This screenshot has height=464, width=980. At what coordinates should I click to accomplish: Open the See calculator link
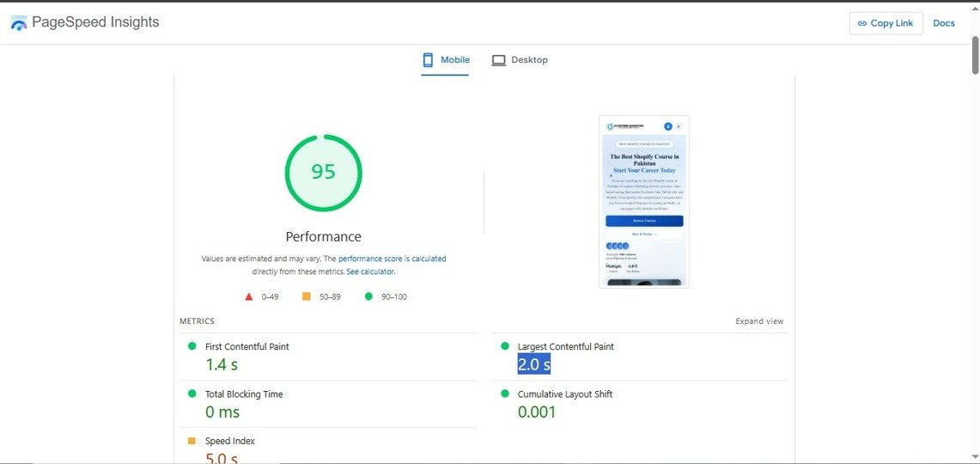(371, 272)
